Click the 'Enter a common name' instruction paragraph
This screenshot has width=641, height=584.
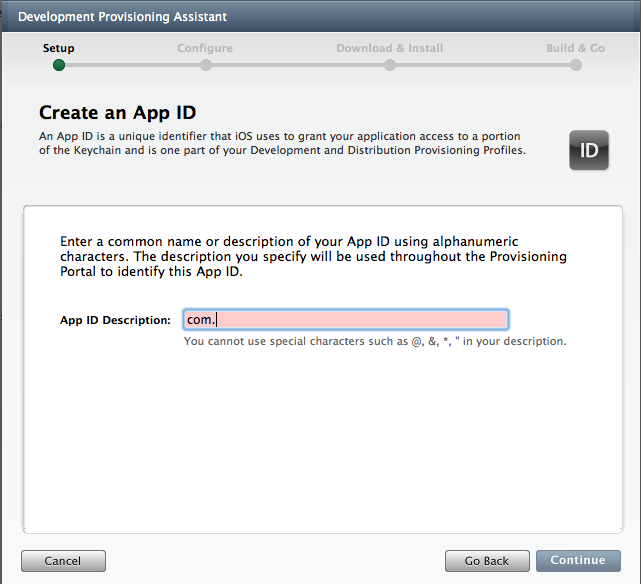(x=313, y=256)
